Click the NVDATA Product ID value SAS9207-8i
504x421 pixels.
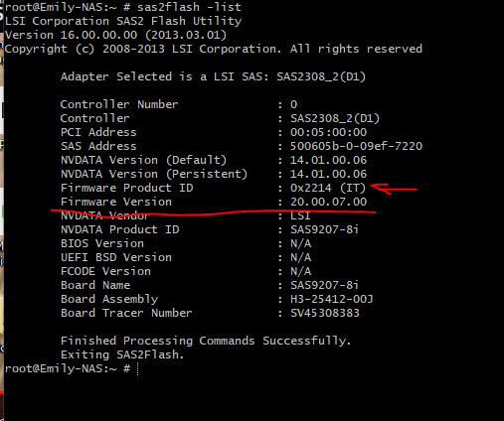pyautogui.click(x=324, y=229)
